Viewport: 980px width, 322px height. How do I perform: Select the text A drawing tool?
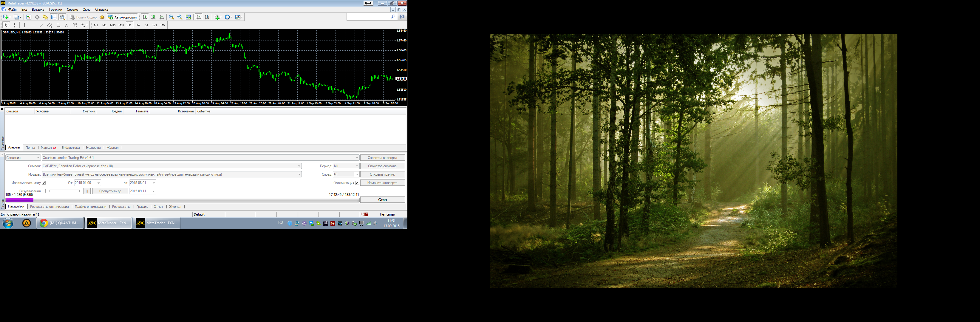click(x=66, y=25)
